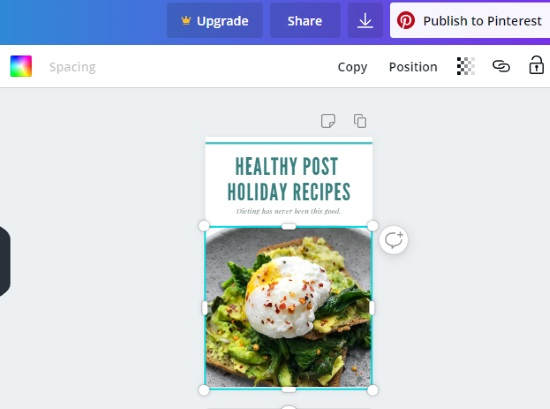This screenshot has width=550, height=409.
Task: Open the Spacing option
Action: (x=72, y=67)
